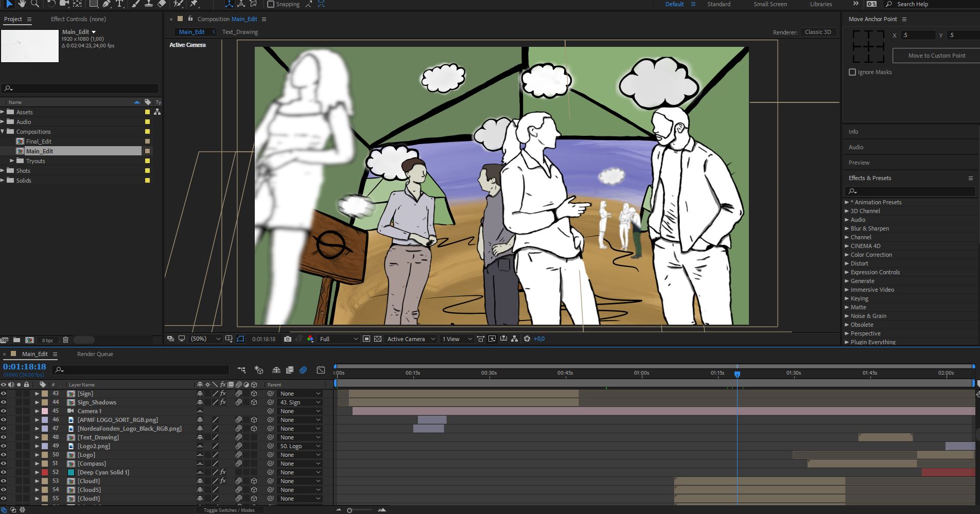980x514 pixels.
Task: Enable the Snapping checkbox
Action: click(271, 4)
